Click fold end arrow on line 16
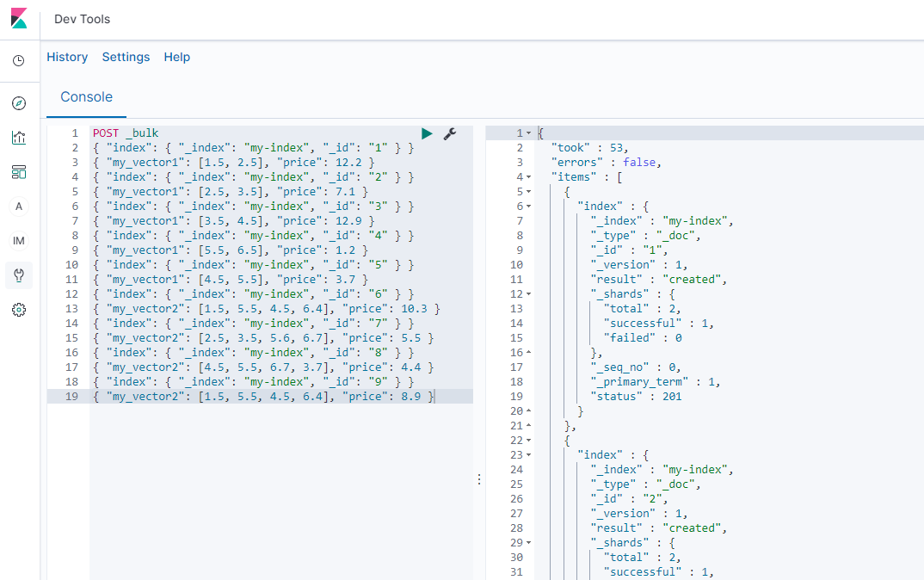The height and width of the screenshot is (580, 924). (528, 353)
